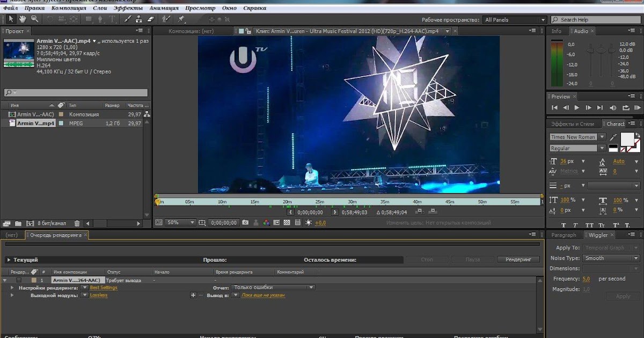Screen dimensions: 644x338
Task: Open the 'Эффекты' menu
Action: click(128, 8)
